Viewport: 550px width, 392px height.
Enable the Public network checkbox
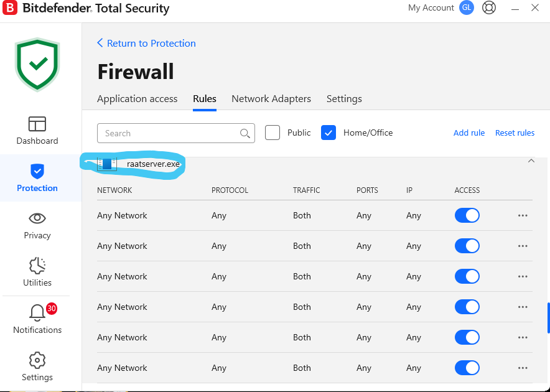[273, 133]
